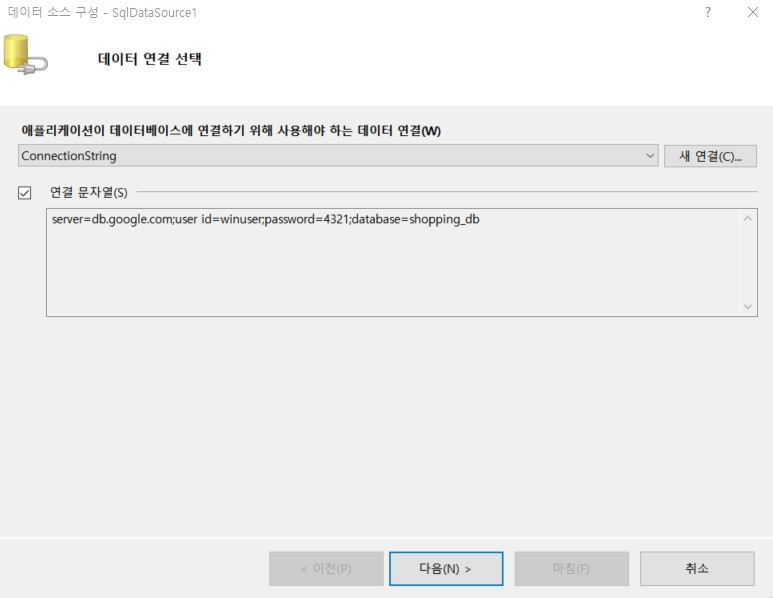Click the scroll down arrow in connection string box
Image resolution: width=773 pixels, height=598 pixels.
748,307
